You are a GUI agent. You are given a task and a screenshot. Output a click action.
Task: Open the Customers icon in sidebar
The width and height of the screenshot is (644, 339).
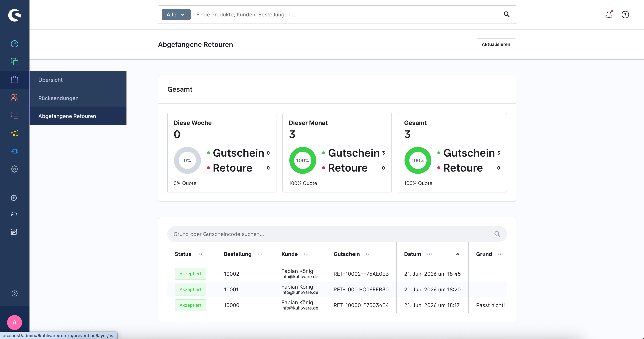tap(15, 97)
